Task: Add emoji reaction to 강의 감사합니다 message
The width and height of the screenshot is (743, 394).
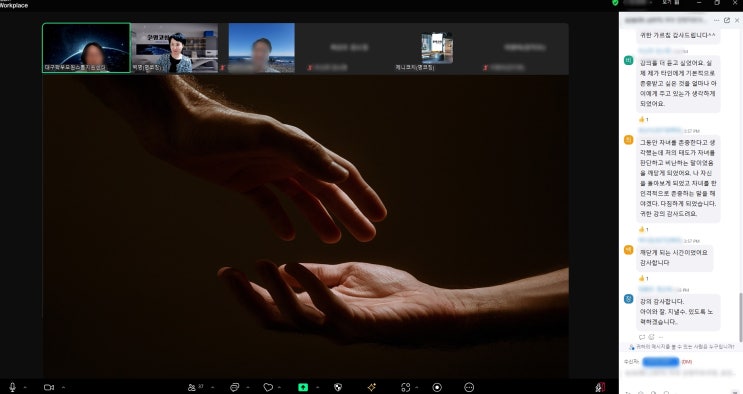Action: [x=652, y=337]
